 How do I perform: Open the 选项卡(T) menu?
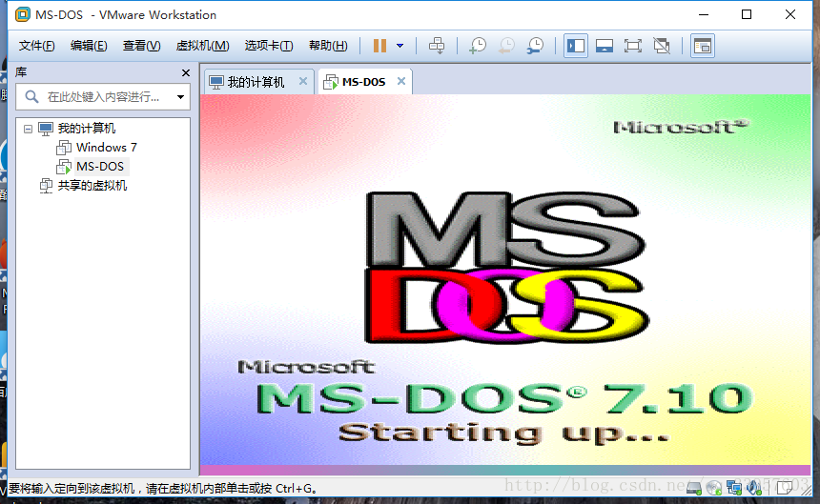[x=269, y=46]
